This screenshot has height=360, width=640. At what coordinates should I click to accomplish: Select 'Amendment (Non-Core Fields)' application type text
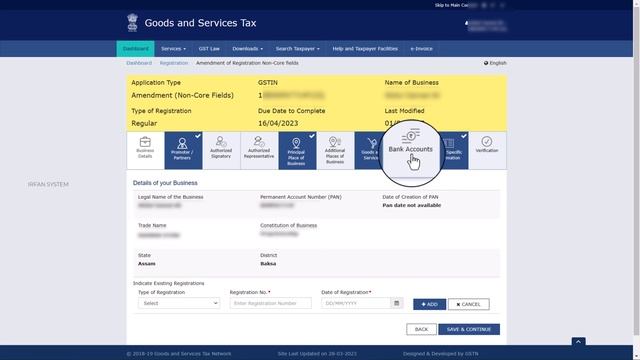[x=182, y=95]
